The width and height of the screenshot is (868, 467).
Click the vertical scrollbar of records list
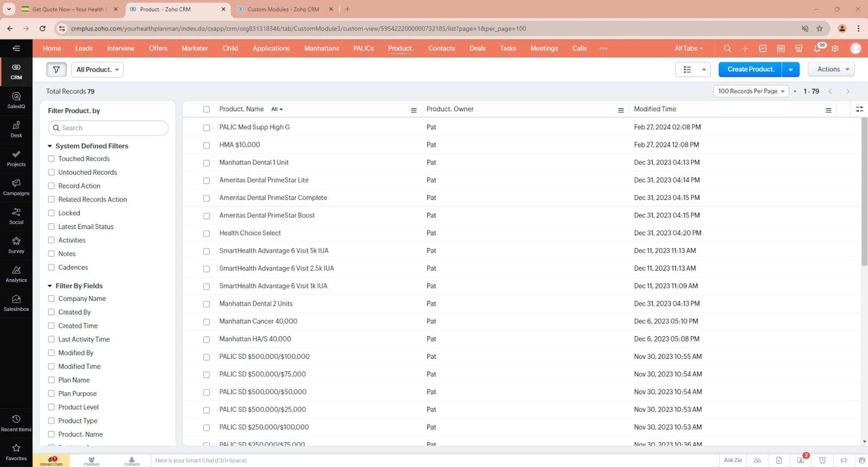pos(864,192)
